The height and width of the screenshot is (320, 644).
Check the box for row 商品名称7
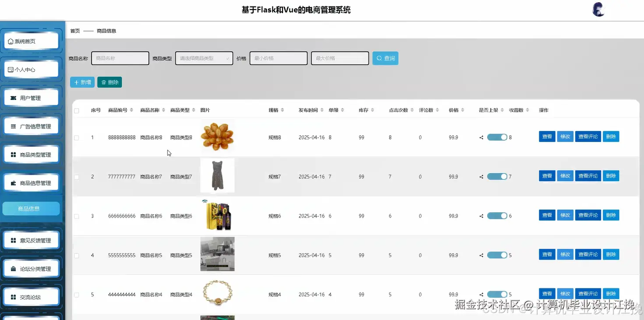[77, 177]
